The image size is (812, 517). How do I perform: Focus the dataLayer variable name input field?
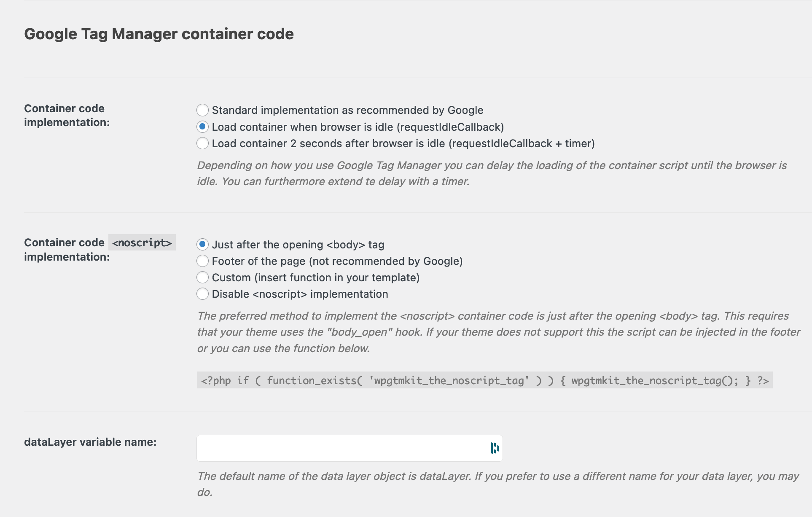click(x=341, y=448)
